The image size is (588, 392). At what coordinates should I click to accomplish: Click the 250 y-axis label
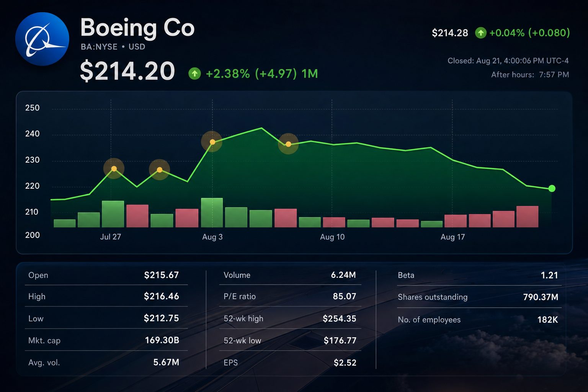point(33,108)
